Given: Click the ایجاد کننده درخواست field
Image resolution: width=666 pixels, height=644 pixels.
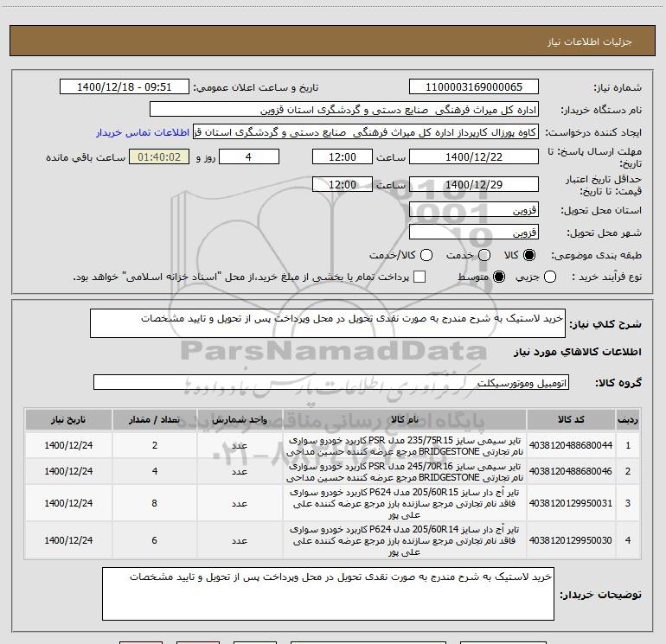Looking at the screenshot, I should (x=366, y=132).
